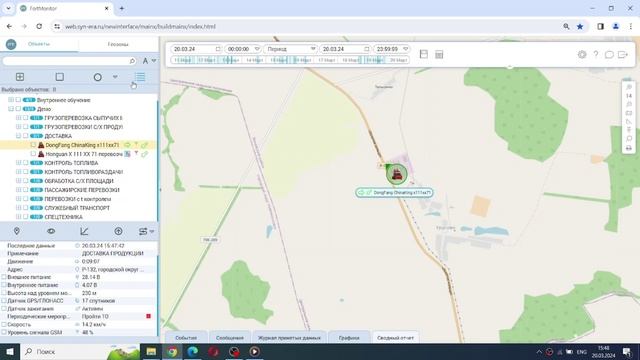The height and width of the screenshot is (360, 640).
Task: Switch to list view icon
Action: pos(140,77)
